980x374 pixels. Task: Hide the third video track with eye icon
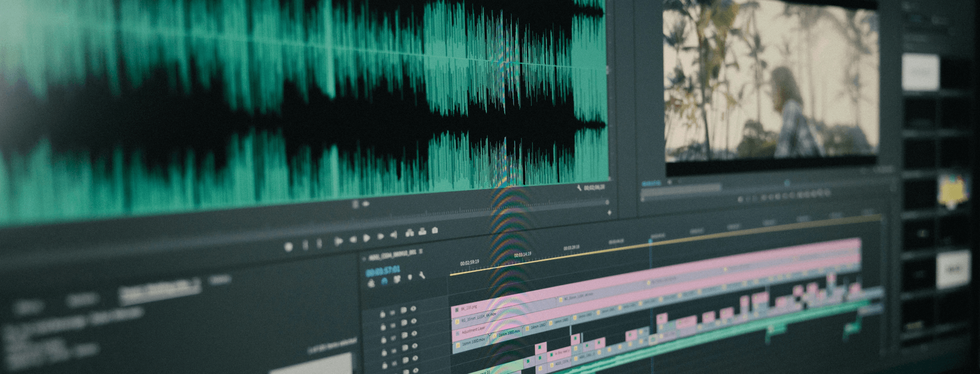point(414,334)
